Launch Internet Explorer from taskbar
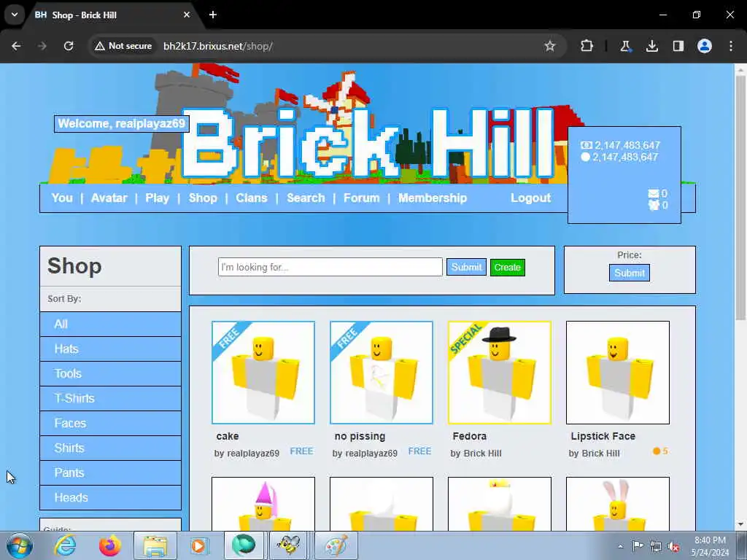 click(x=65, y=545)
